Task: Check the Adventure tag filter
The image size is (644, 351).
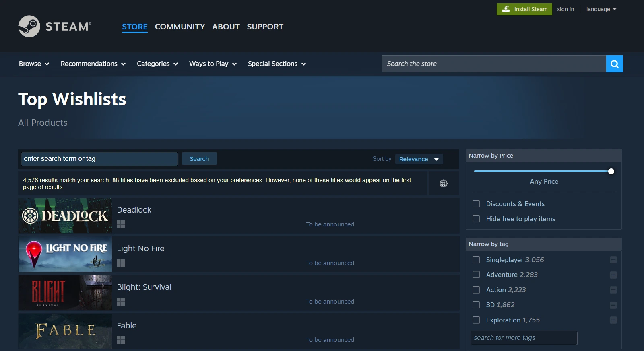Action: point(476,275)
